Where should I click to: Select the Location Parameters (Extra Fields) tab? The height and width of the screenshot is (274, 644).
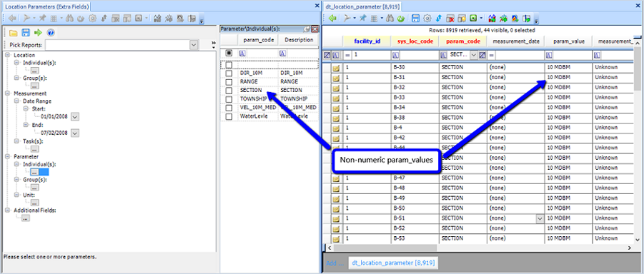point(46,6)
